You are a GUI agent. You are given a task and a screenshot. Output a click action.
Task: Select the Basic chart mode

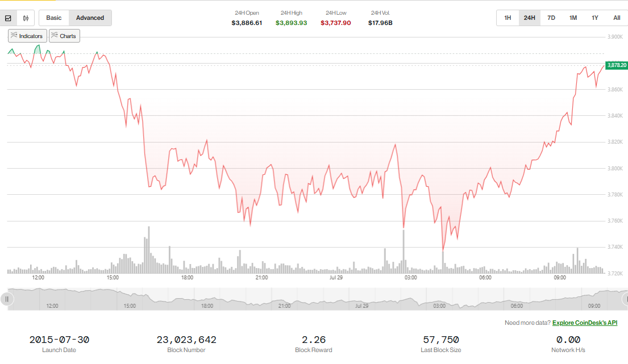[x=53, y=18]
